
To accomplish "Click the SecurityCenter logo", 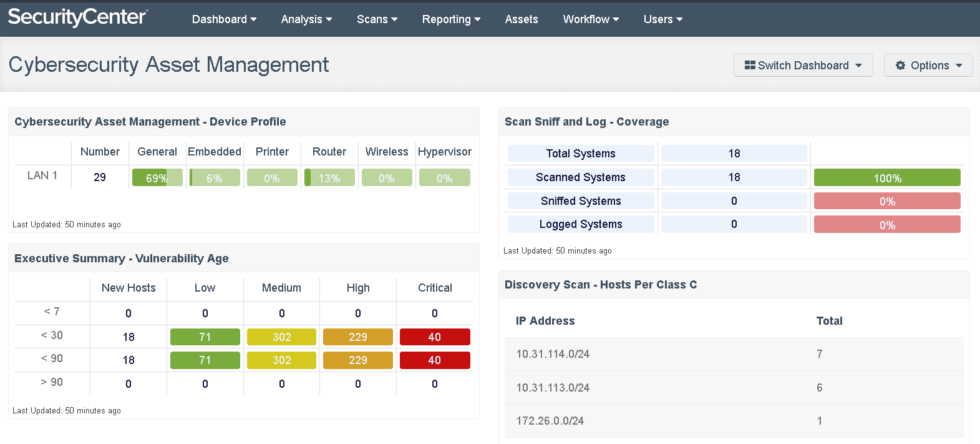I will pos(78,17).
